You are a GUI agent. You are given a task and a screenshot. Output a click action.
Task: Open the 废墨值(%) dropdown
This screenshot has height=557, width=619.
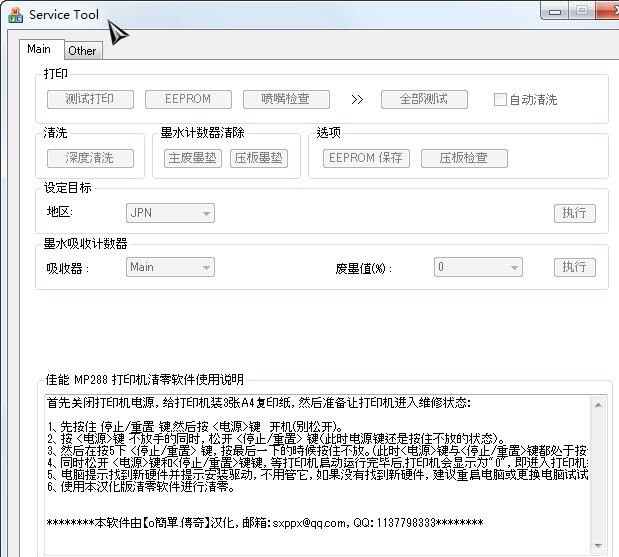[478, 267]
